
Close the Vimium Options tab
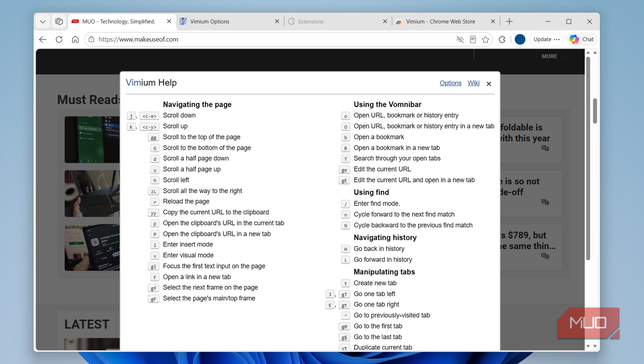click(277, 21)
